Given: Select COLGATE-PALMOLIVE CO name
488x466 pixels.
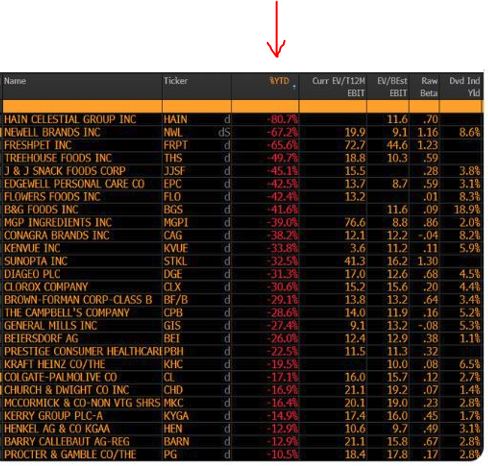Looking at the screenshot, I should coord(61,377).
